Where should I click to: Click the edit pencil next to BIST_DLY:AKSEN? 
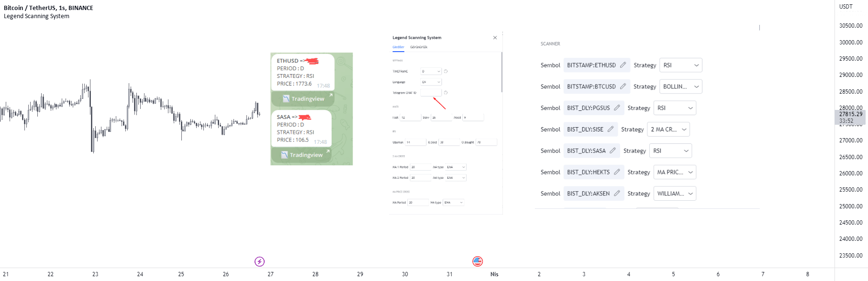pyautogui.click(x=617, y=193)
